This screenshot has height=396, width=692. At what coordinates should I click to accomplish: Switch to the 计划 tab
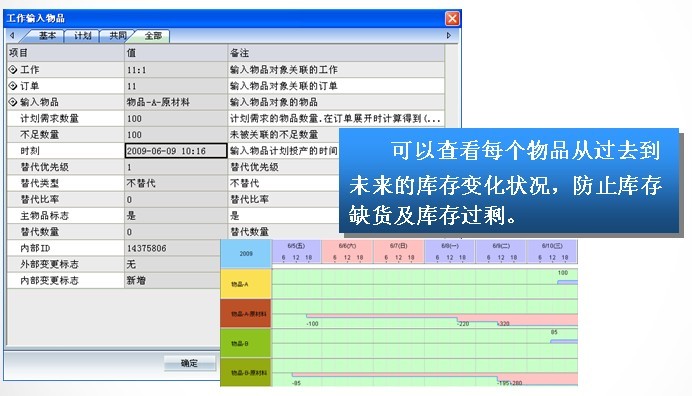point(83,36)
